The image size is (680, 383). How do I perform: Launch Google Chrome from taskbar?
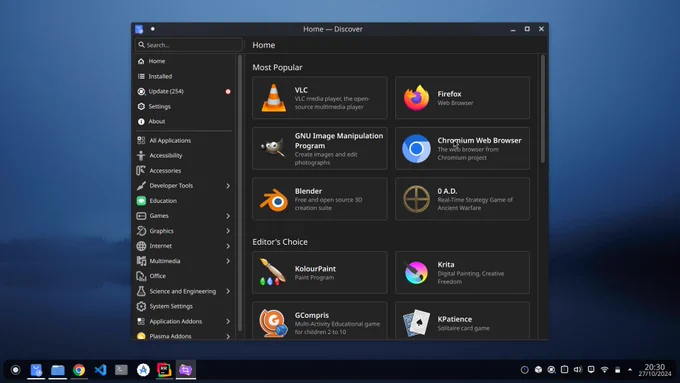(79, 370)
